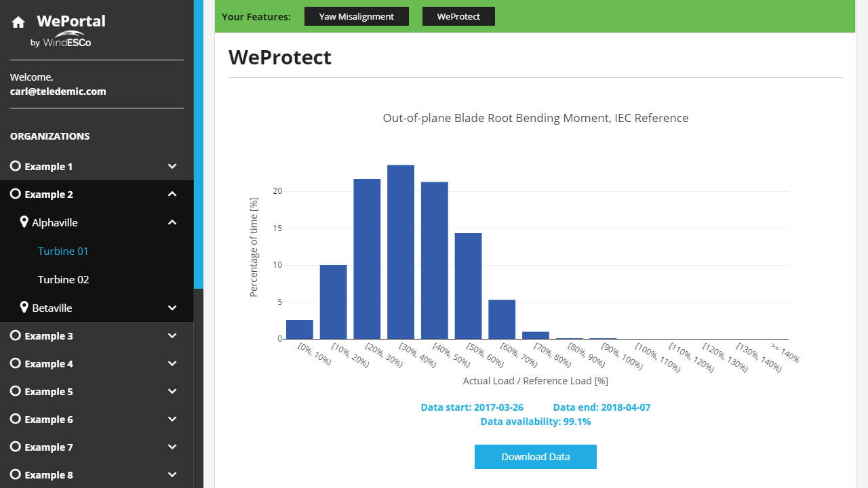Click the [100%, 110%) axis tick label
This screenshot has height=488, width=868.
pyautogui.click(x=659, y=357)
